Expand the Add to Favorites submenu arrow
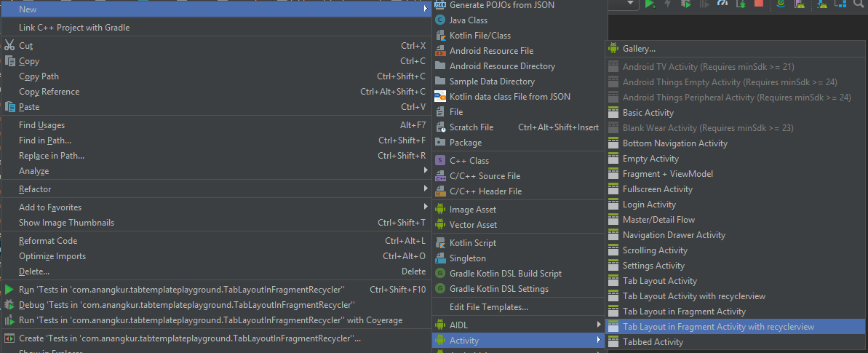 (425, 207)
